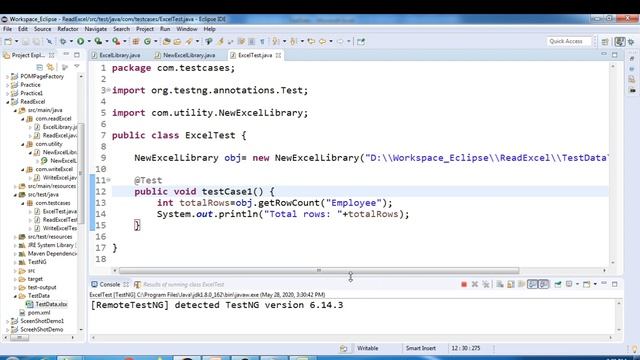Click the New wizard toolbar icon
640x360 pixels.
(8, 41)
